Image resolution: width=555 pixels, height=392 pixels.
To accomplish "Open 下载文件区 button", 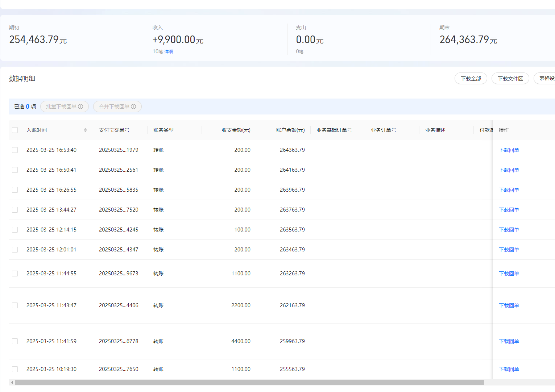I will click(510, 79).
